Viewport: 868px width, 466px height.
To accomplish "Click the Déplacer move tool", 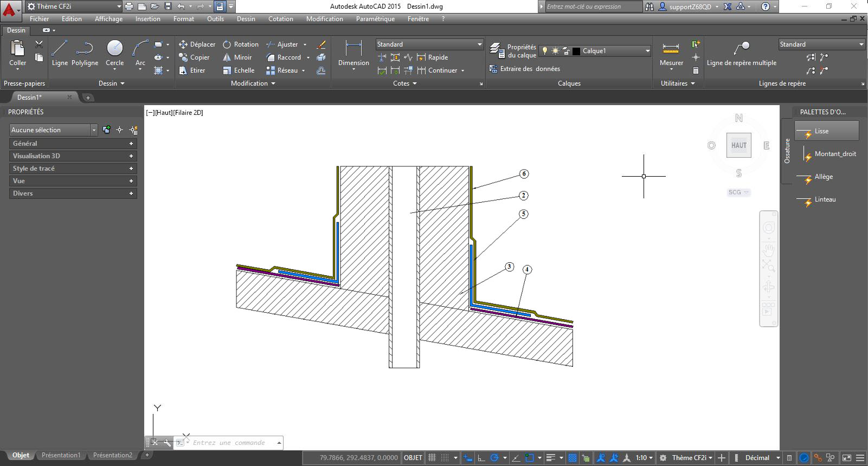I will click(x=197, y=44).
